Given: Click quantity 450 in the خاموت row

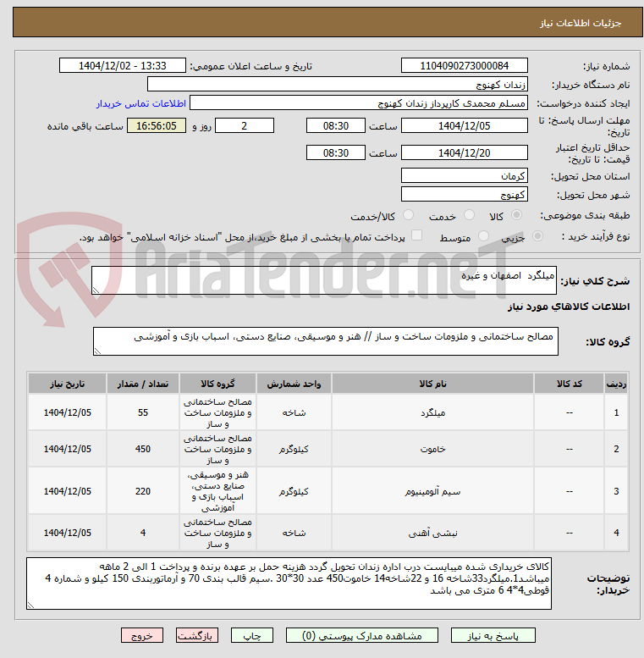Looking at the screenshot, I should pos(142,449).
